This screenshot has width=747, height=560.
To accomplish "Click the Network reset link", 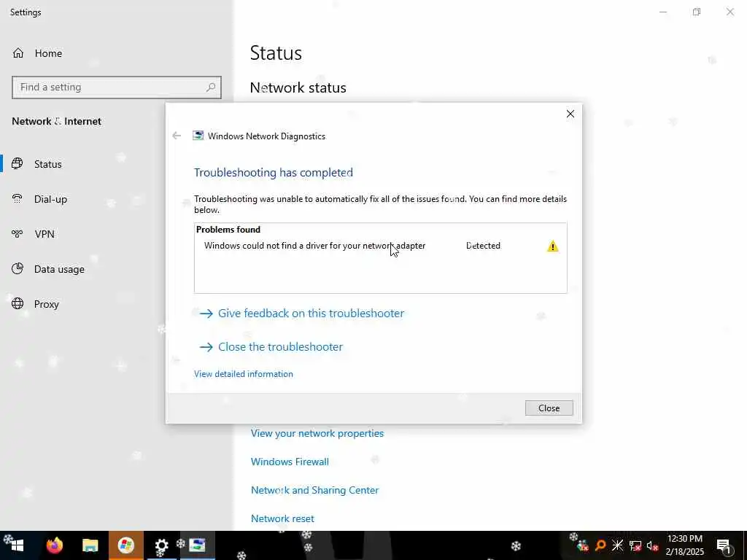I will point(282,518).
